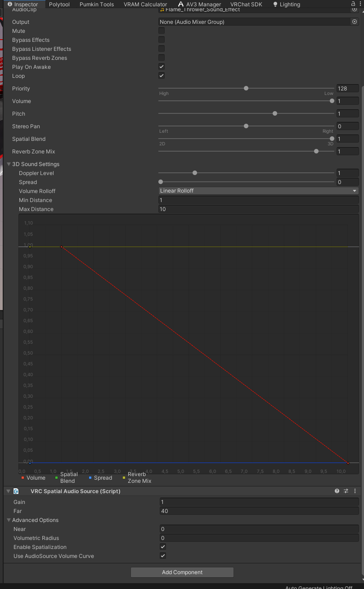The height and width of the screenshot is (589, 364).
Task: Open the Inspector panel options menu
Action: coord(361,4)
